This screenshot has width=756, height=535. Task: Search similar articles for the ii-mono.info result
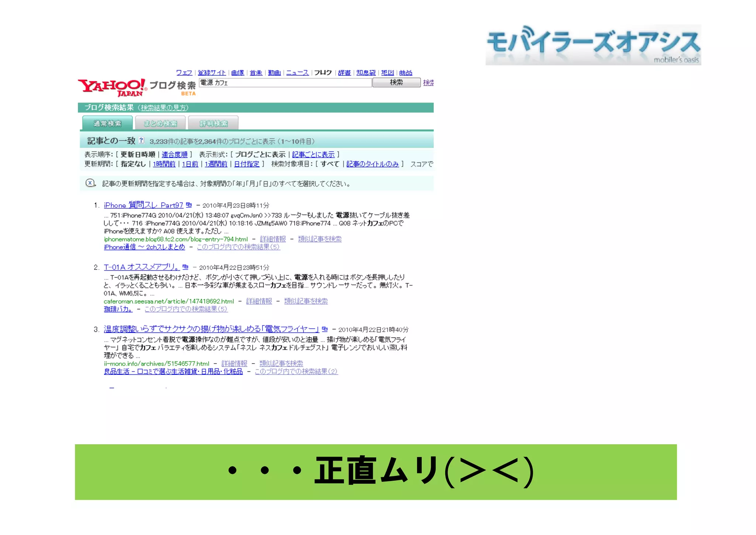click(x=281, y=364)
